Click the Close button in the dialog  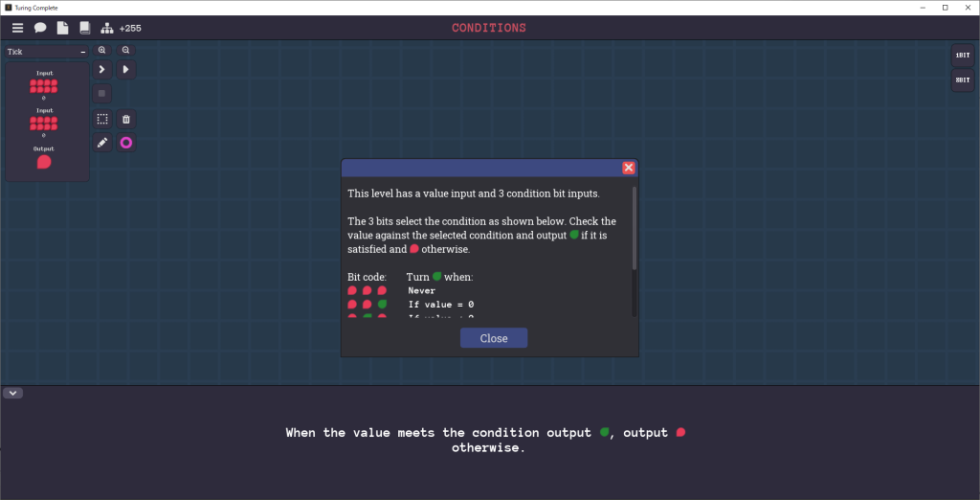[493, 338]
